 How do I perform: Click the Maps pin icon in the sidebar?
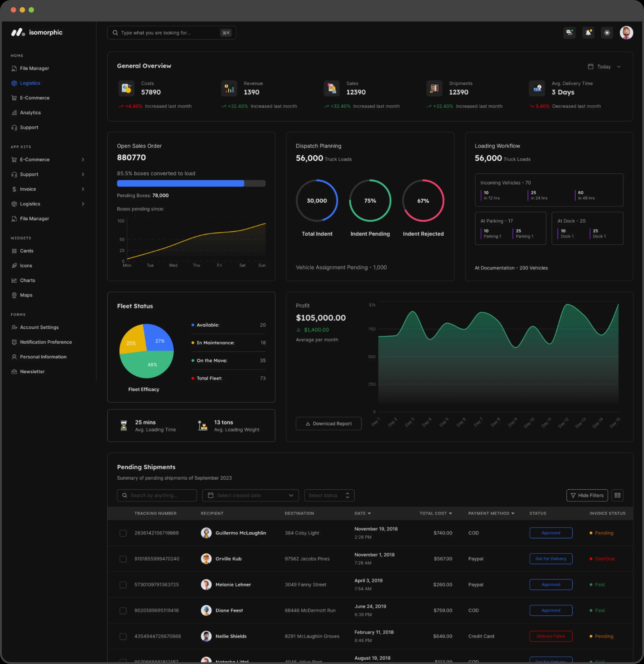(14, 295)
